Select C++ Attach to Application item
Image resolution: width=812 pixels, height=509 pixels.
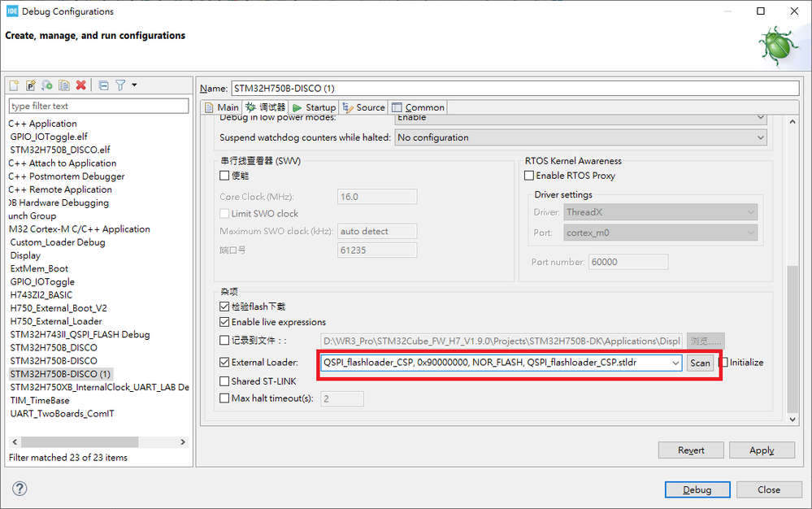62,163
